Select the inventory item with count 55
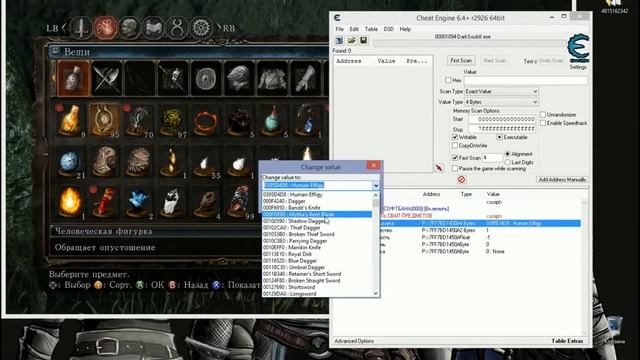 coord(205,162)
